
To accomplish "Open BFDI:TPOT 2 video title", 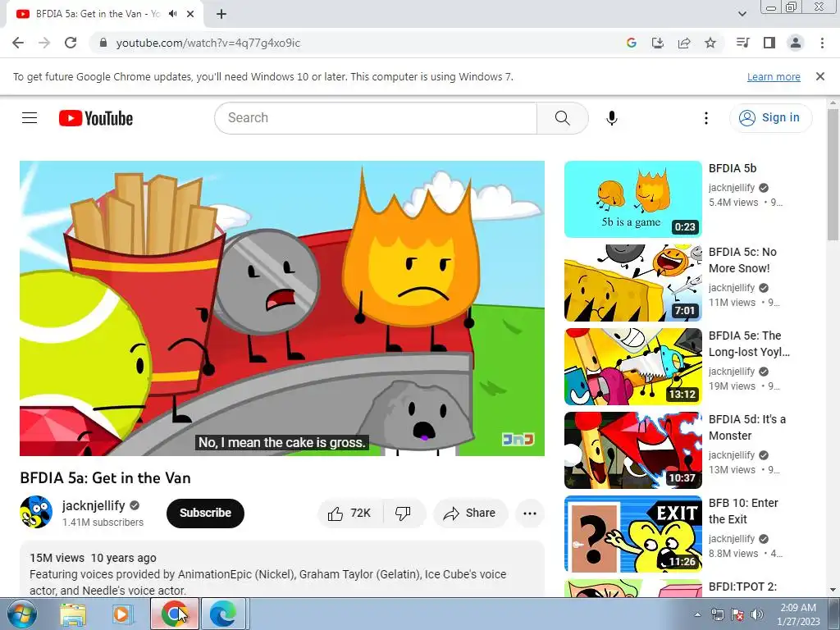I will (x=742, y=587).
